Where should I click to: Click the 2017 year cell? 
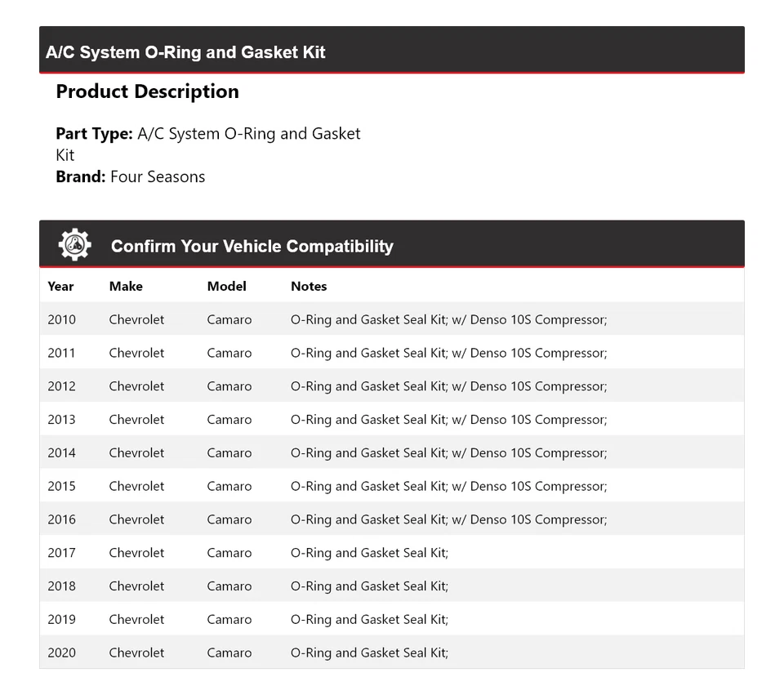click(61, 553)
